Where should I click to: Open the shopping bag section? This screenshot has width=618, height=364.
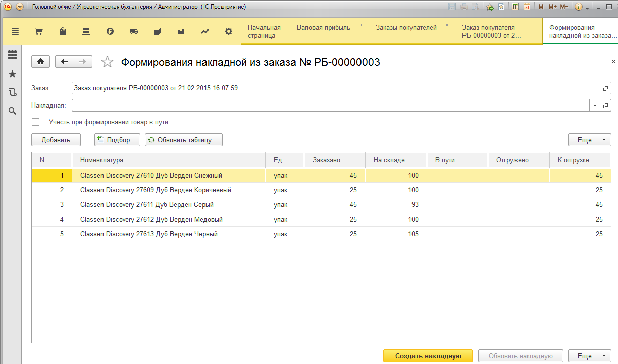point(63,31)
